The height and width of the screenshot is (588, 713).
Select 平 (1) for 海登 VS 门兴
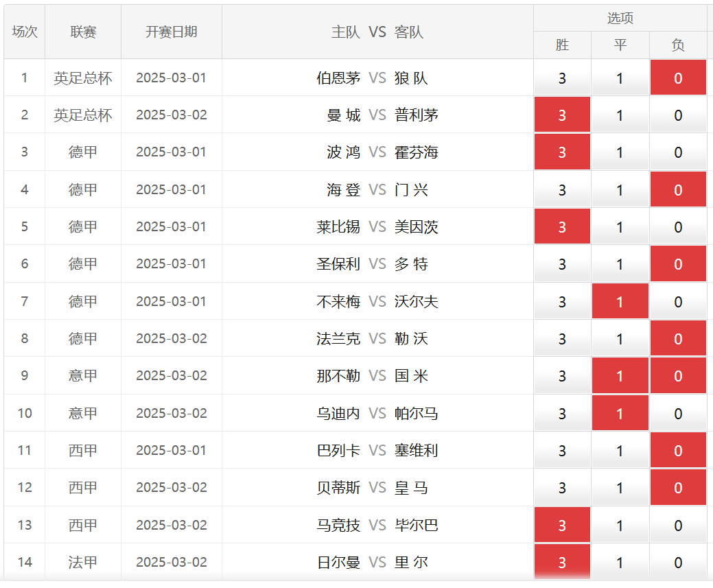tap(620, 189)
